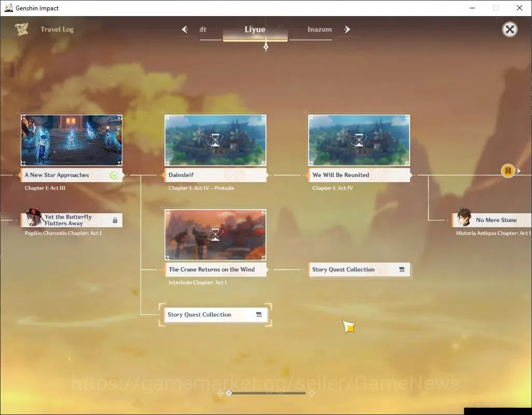
Task: Click 'Chapter I: Act III' subtitle
Action: 45,188
